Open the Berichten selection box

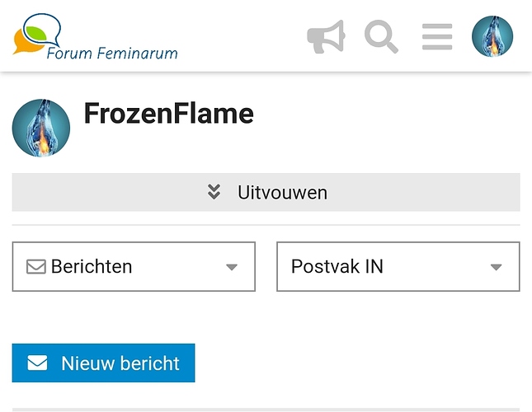134,267
